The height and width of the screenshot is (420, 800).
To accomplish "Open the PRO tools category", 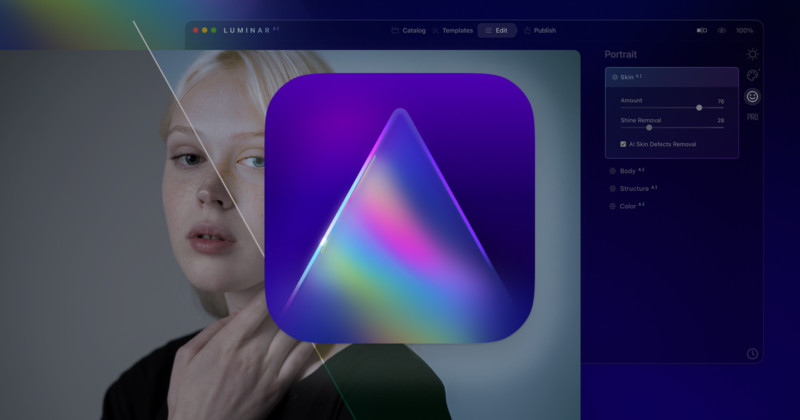I will (x=752, y=117).
